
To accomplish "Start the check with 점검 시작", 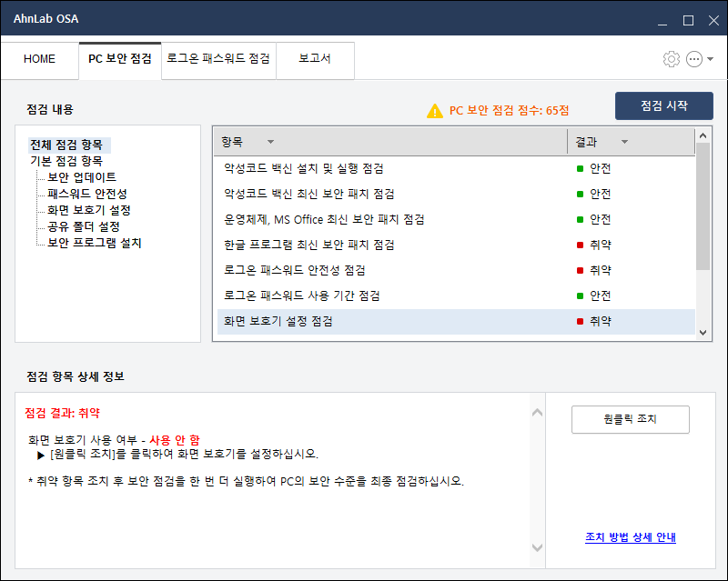I will (x=664, y=105).
